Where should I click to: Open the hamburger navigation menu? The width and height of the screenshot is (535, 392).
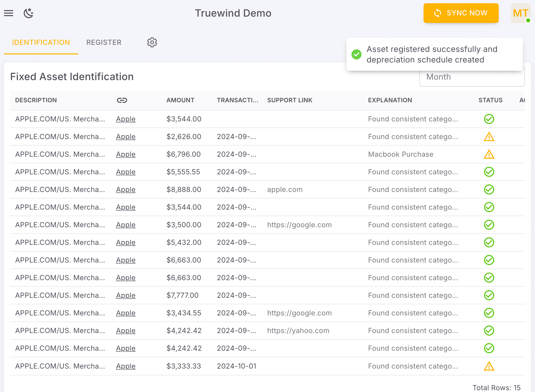[x=9, y=13]
